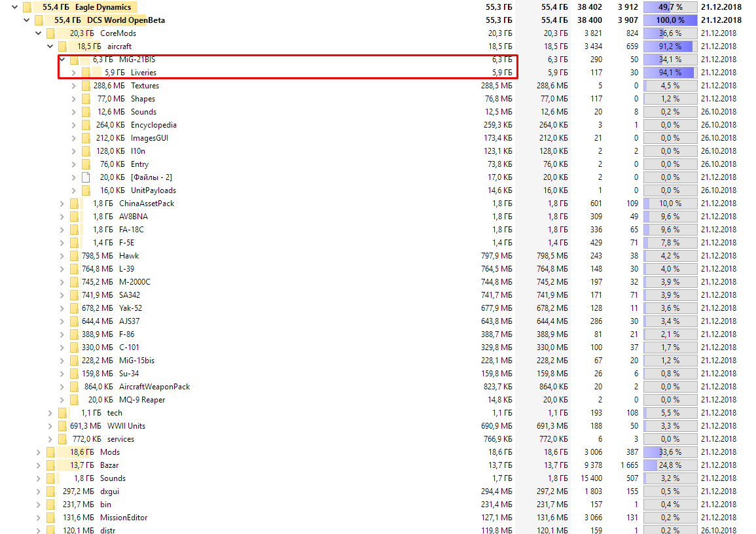Click the 36,6 % bar in CoreMods row
The image size is (756, 534).
click(670, 33)
